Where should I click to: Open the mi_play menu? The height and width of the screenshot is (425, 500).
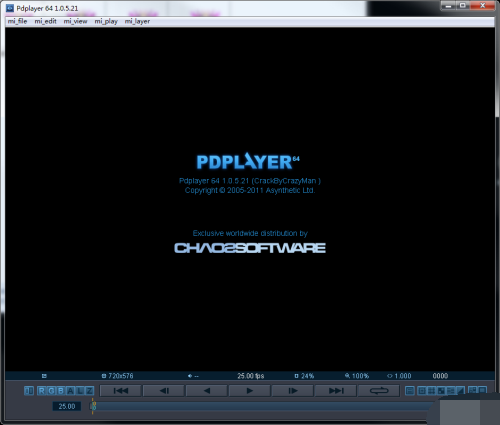click(x=106, y=21)
